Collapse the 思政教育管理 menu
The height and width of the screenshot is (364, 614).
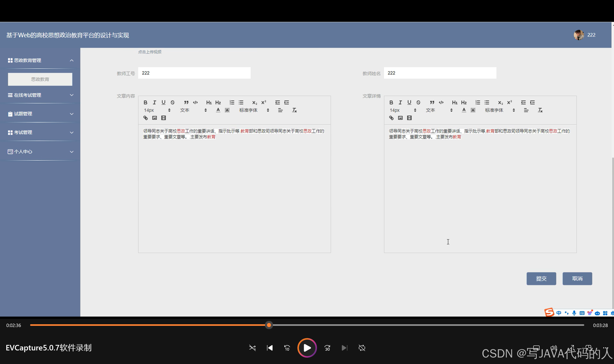(40, 60)
